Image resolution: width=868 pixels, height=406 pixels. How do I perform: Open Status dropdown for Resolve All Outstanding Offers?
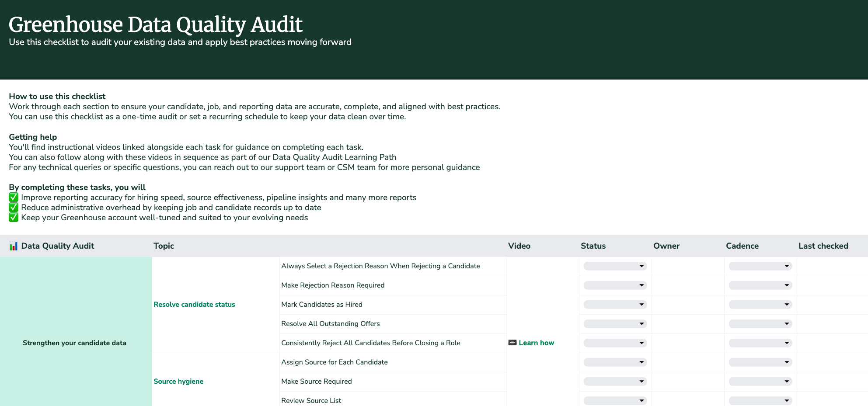coord(615,324)
